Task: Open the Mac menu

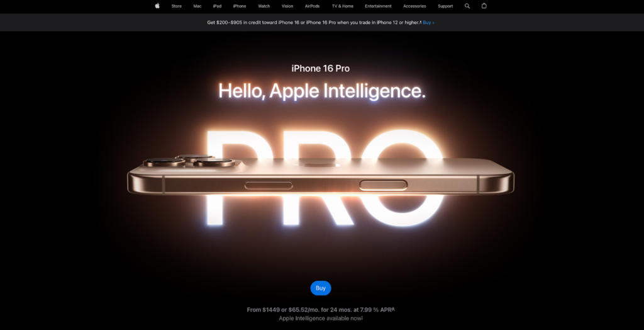Action: (x=197, y=6)
